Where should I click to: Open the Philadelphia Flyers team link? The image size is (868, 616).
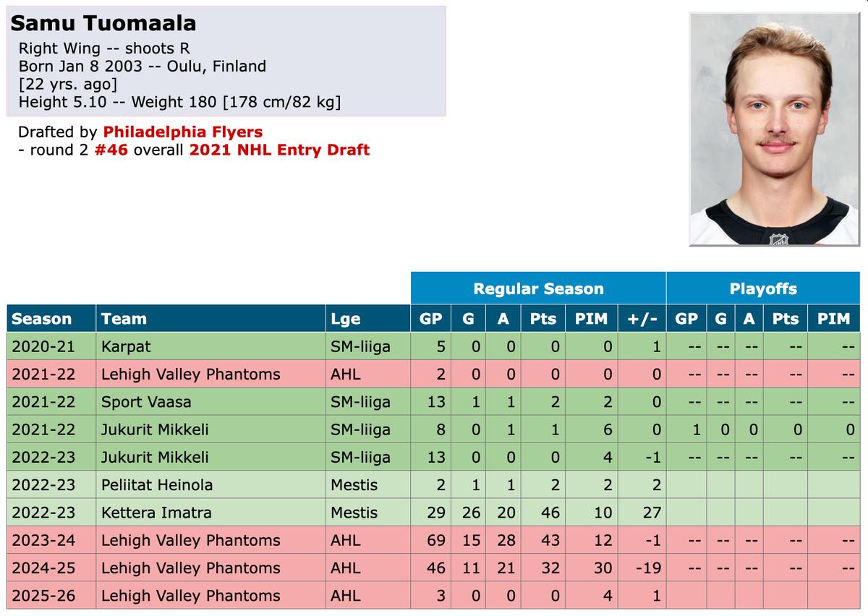[x=183, y=132]
